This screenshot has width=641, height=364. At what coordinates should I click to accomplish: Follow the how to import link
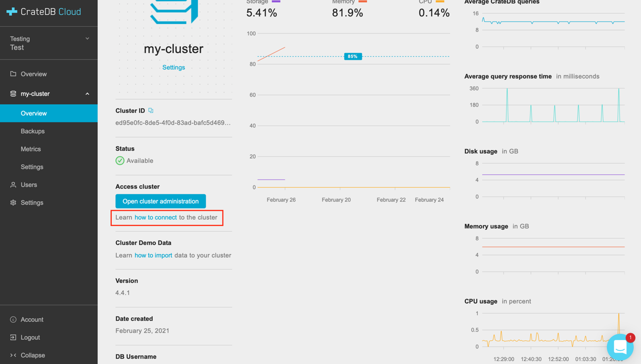[153, 255]
